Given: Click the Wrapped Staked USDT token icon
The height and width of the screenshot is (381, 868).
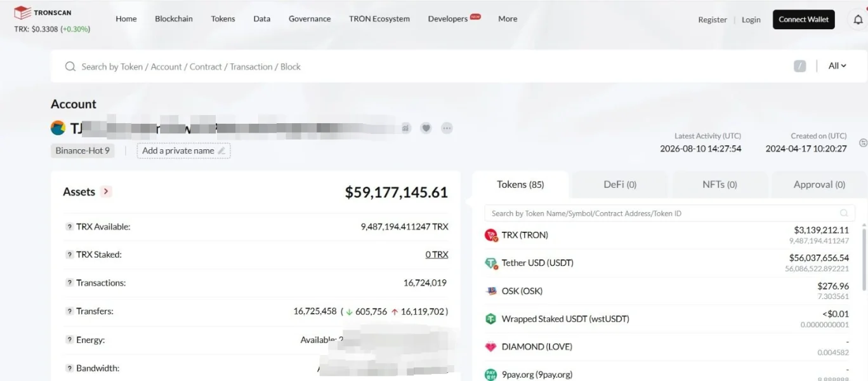Looking at the screenshot, I should coord(490,319).
